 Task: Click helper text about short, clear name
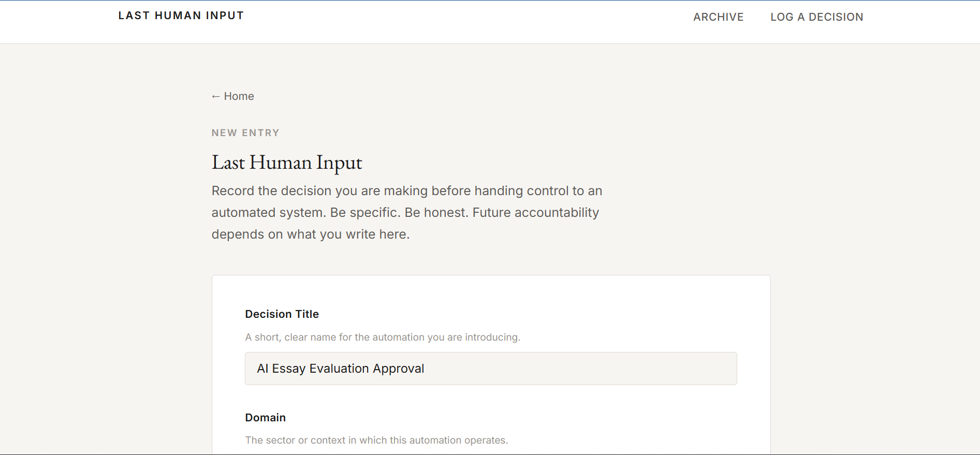(x=383, y=337)
